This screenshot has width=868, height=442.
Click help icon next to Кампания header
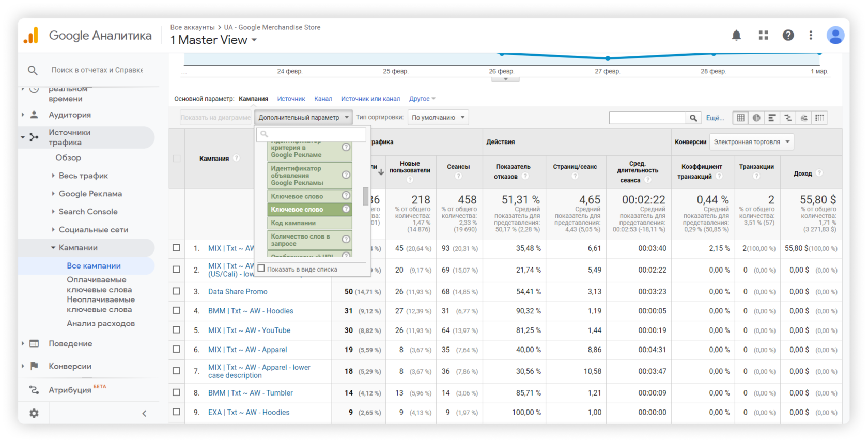tap(236, 158)
